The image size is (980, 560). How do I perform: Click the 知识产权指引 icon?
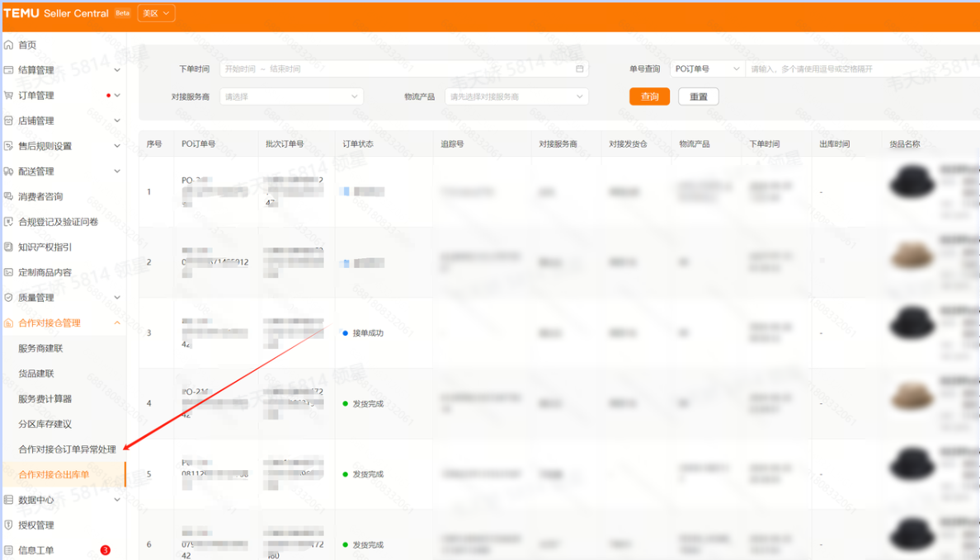coord(9,247)
